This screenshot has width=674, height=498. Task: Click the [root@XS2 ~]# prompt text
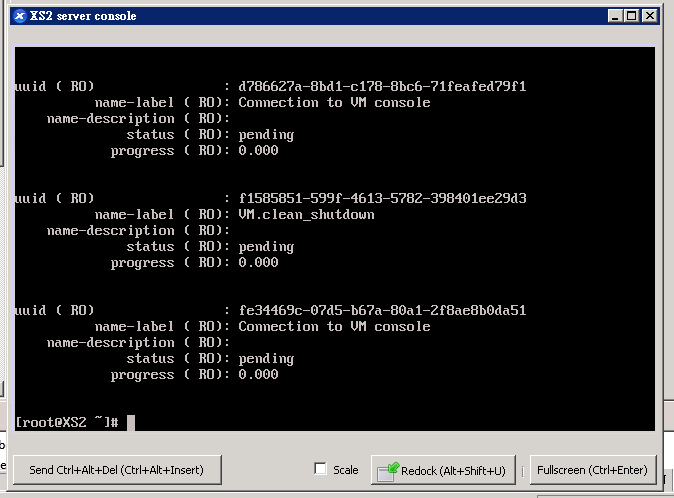[67, 422]
